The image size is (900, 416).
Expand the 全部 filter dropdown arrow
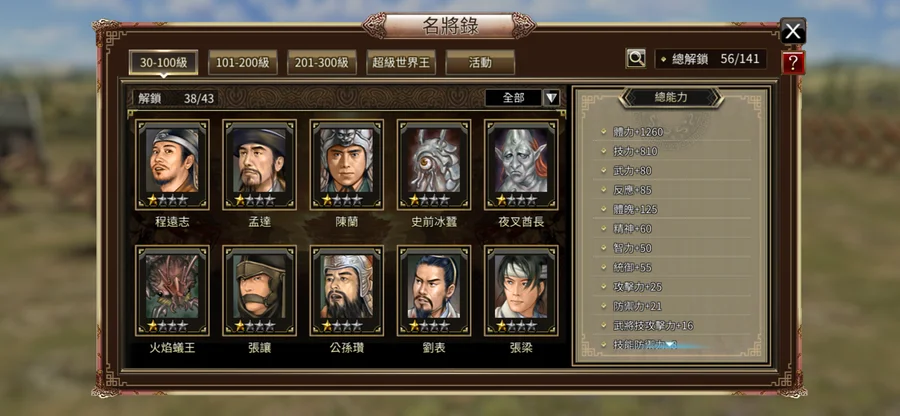tap(551, 98)
